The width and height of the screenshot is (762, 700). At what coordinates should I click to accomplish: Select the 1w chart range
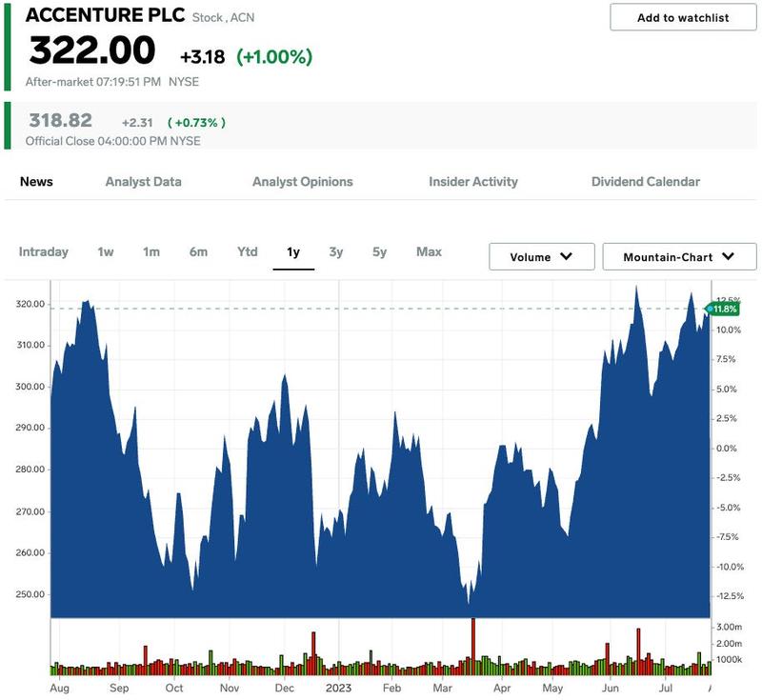pyautogui.click(x=106, y=251)
